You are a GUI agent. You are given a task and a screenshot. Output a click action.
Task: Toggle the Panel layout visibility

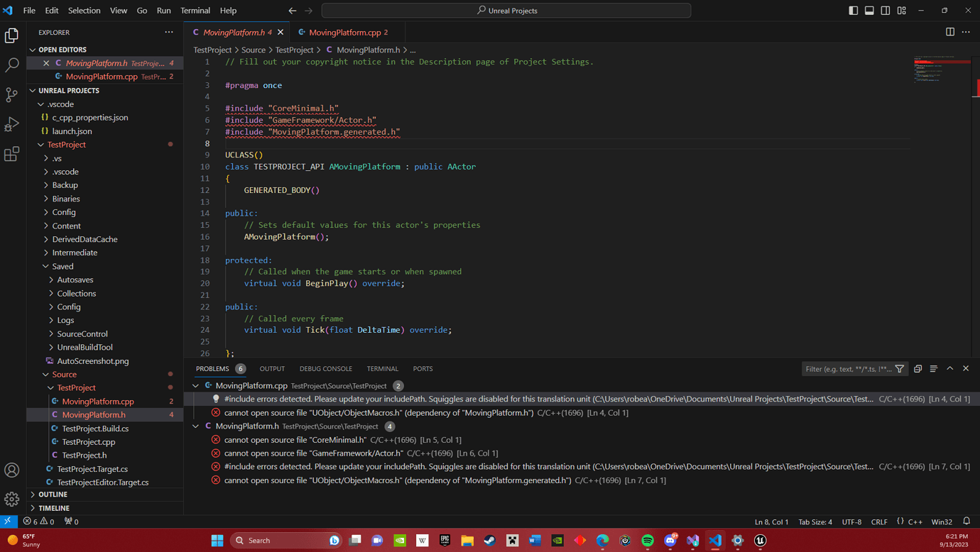pos(869,10)
